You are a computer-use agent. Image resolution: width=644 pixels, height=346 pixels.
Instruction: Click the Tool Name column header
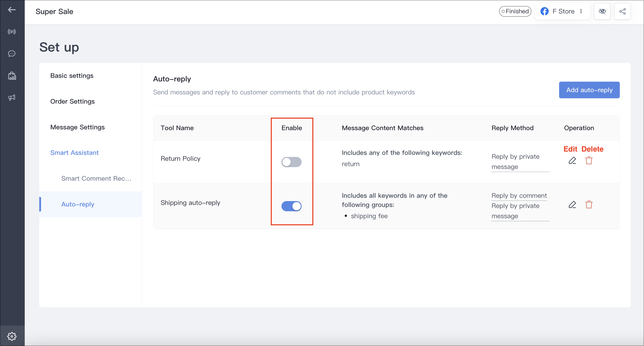tap(177, 128)
